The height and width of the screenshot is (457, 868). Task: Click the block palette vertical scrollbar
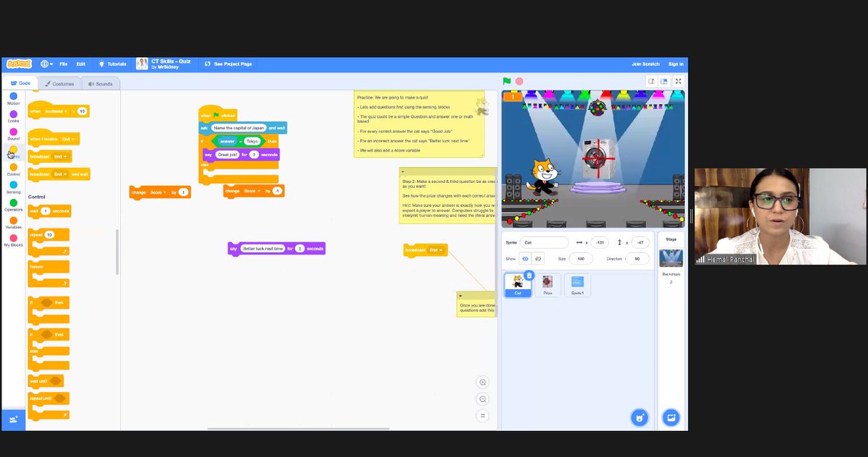(117, 252)
